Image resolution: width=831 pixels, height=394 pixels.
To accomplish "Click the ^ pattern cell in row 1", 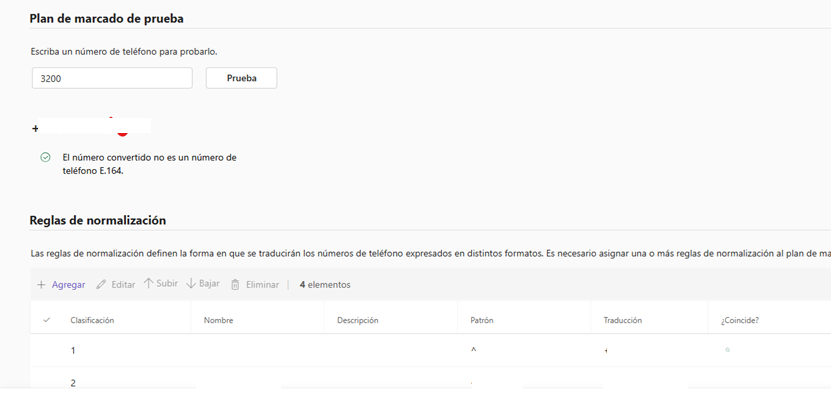I will 473,351.
